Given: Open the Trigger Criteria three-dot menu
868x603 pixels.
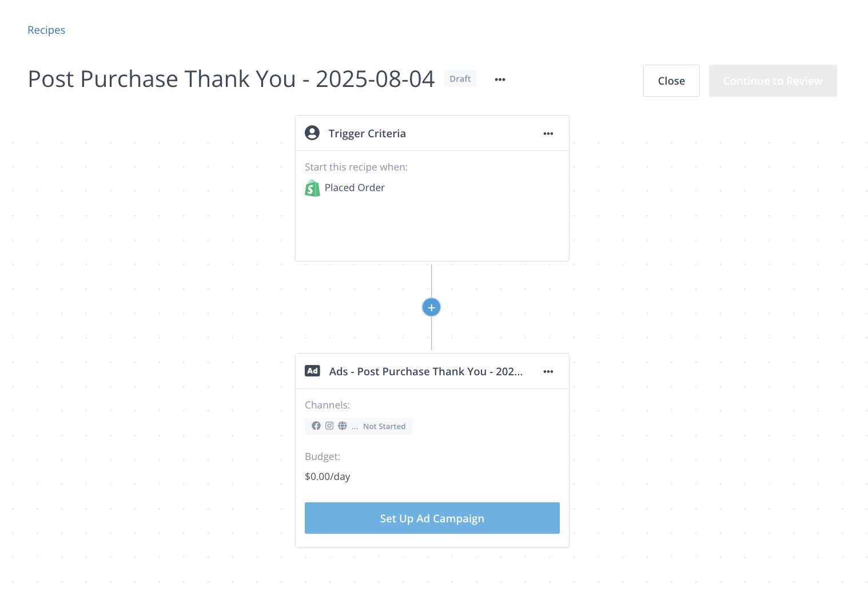Looking at the screenshot, I should click(548, 134).
